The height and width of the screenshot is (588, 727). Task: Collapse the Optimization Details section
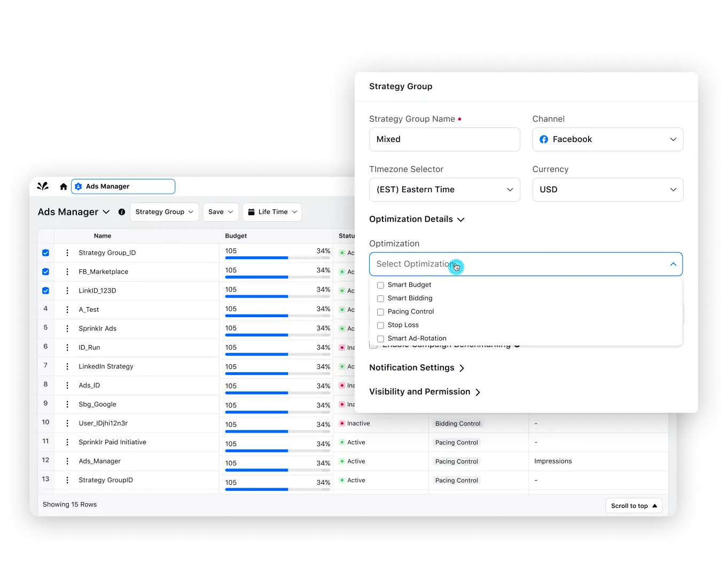pyautogui.click(x=461, y=219)
